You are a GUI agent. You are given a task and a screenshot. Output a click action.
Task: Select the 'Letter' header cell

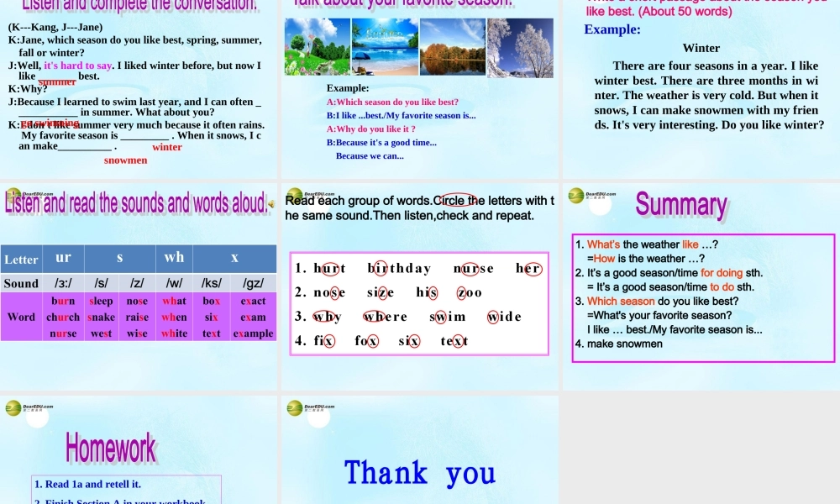tap(21, 259)
